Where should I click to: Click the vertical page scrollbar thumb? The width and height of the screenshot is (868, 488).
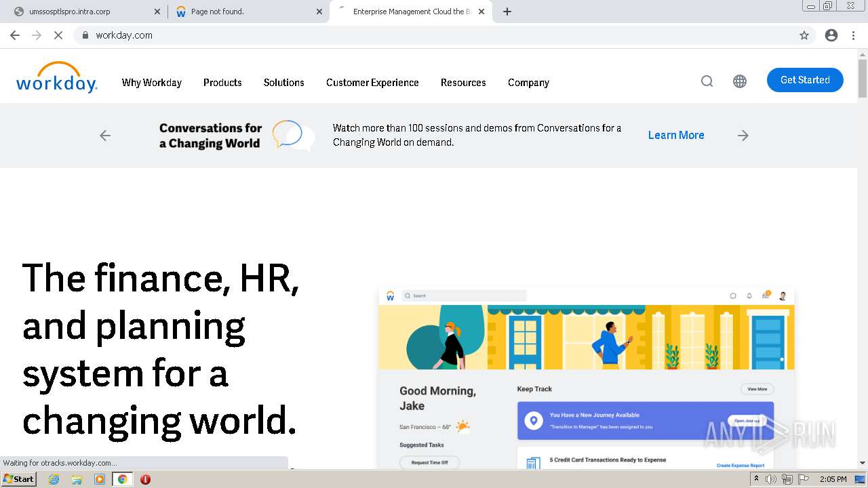click(x=863, y=78)
